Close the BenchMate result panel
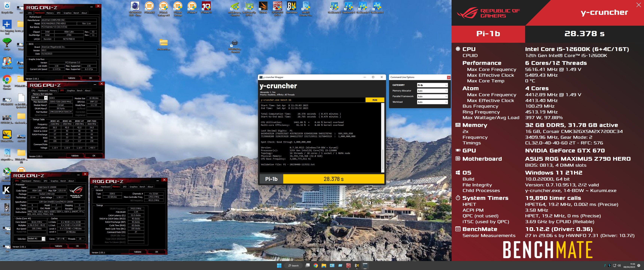Screen dimensions: 644x270 click(x=639, y=5)
